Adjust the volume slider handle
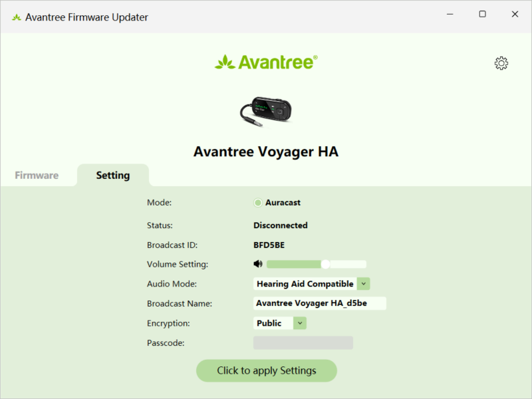 tap(325, 264)
